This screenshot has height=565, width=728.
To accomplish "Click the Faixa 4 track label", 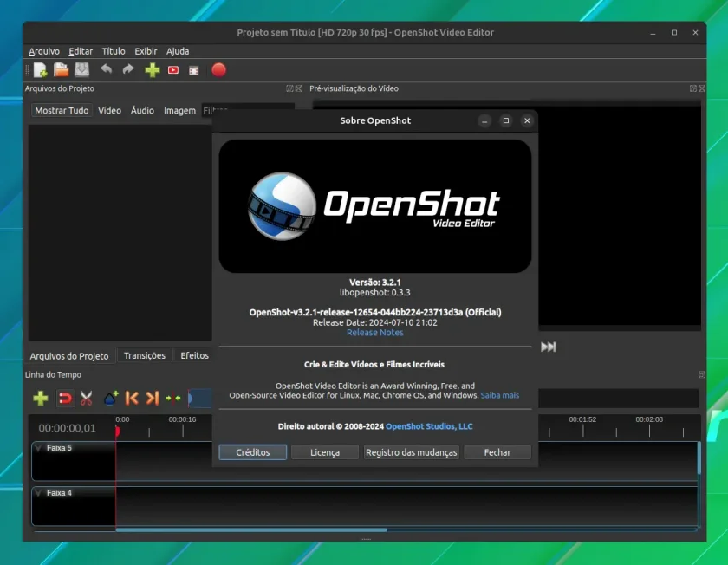I will [60, 493].
